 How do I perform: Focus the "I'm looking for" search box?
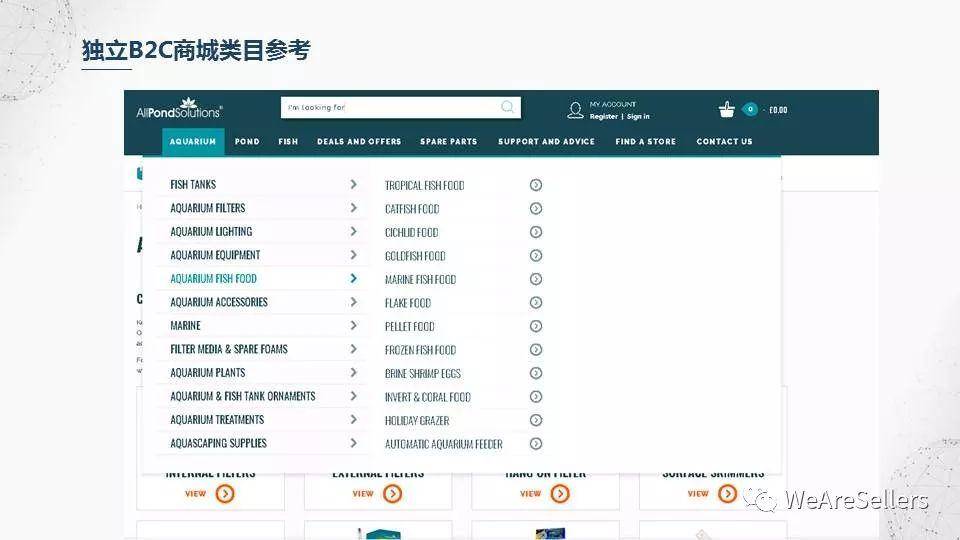401,107
